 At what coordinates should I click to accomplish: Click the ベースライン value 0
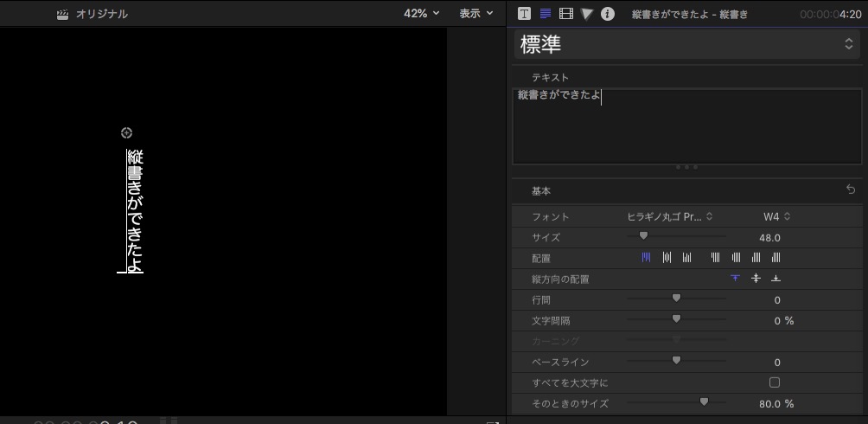coord(777,363)
